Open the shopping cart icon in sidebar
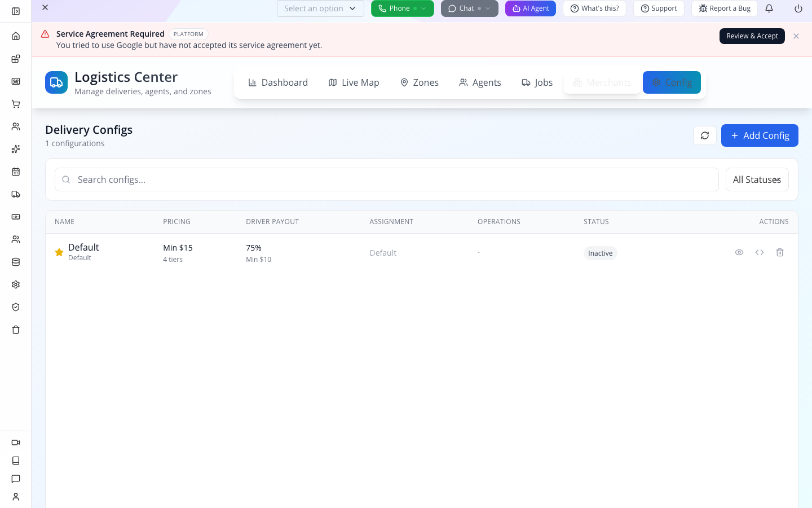Screen dimensions: 812x508 (x=16, y=104)
